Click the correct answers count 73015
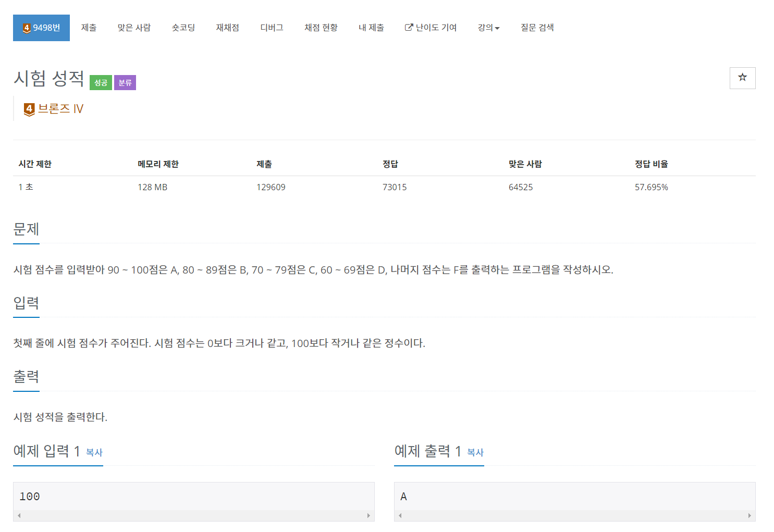 (395, 187)
